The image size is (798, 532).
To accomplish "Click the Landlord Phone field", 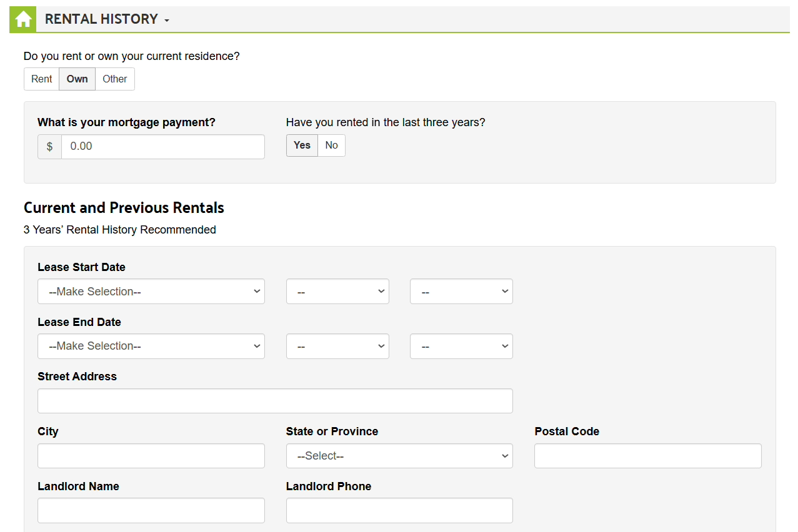I will [399, 510].
